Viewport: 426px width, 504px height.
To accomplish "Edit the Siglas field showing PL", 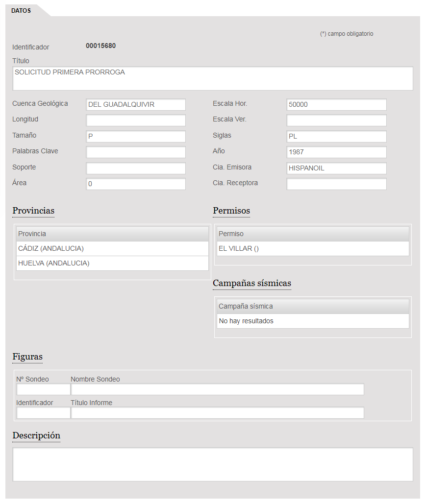I will pos(336,137).
